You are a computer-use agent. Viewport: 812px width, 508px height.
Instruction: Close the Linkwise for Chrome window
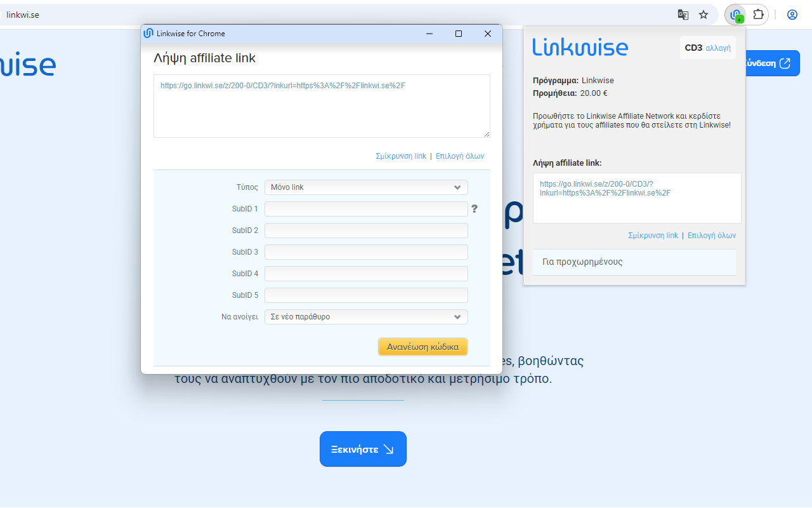[488, 34]
